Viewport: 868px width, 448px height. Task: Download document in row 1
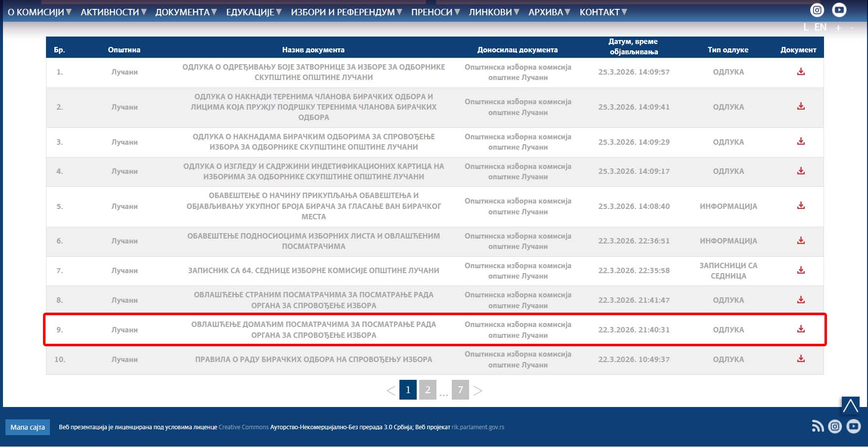point(801,72)
